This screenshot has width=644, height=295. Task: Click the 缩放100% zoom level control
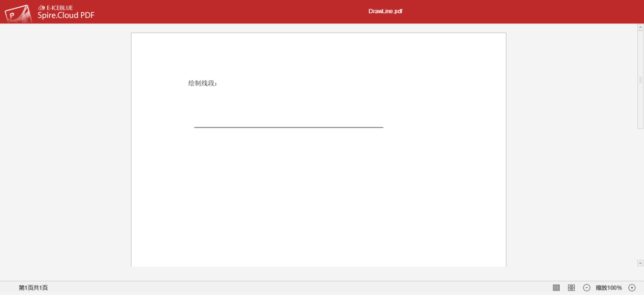click(609, 287)
